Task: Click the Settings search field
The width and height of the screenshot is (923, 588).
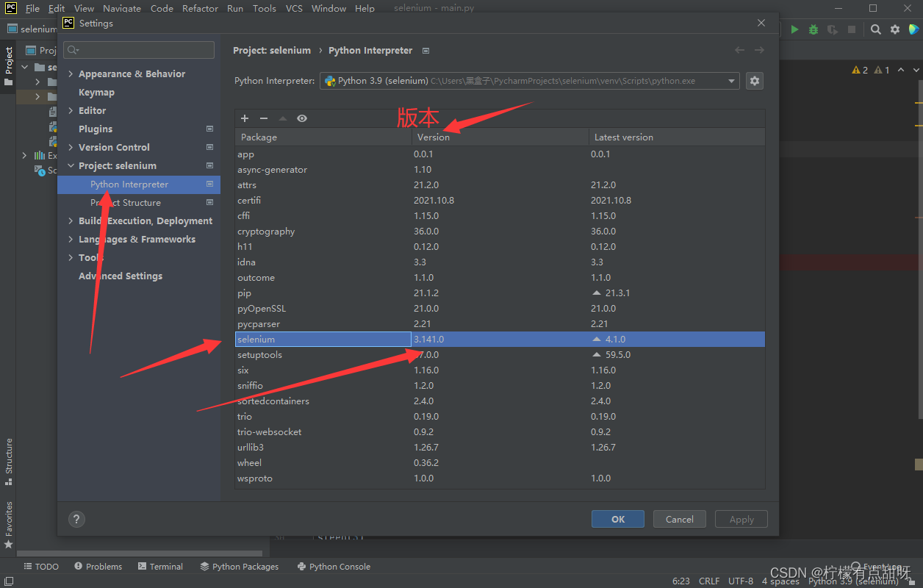Action: coord(139,50)
